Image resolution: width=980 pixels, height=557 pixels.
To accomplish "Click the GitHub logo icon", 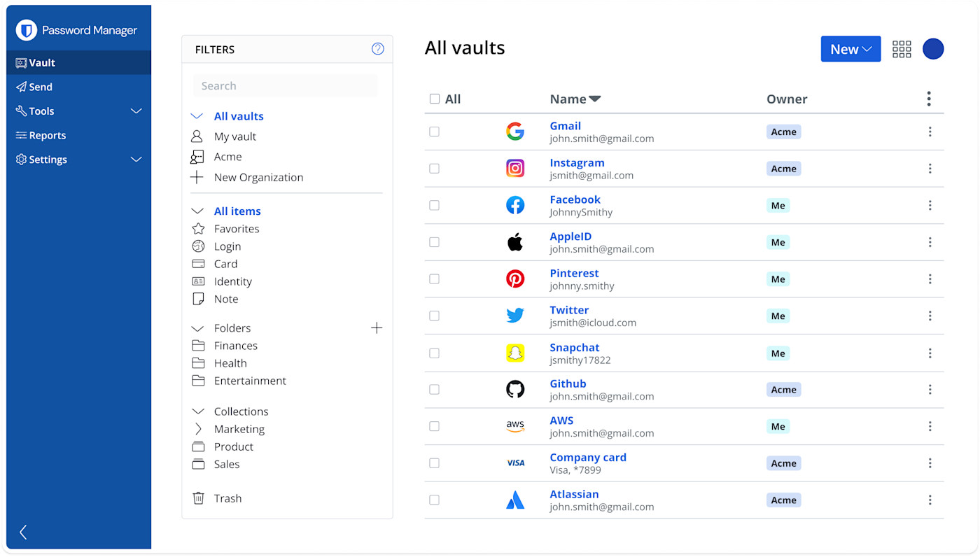I will (515, 389).
